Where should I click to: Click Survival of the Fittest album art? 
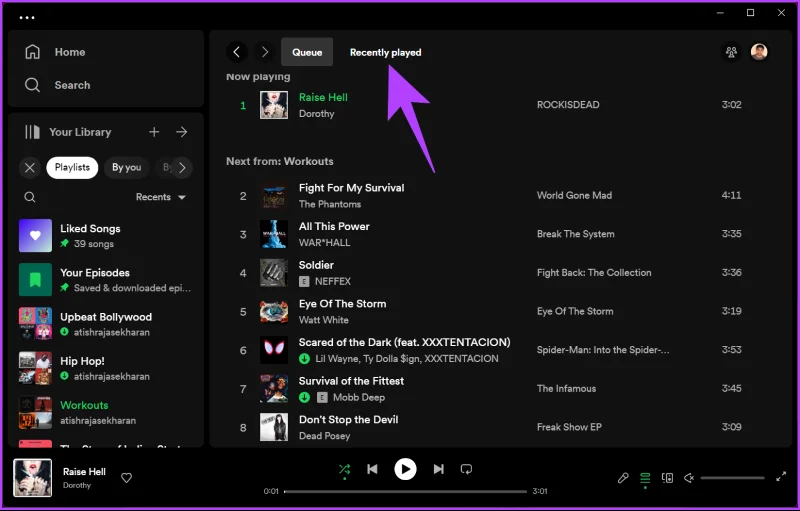pos(274,389)
